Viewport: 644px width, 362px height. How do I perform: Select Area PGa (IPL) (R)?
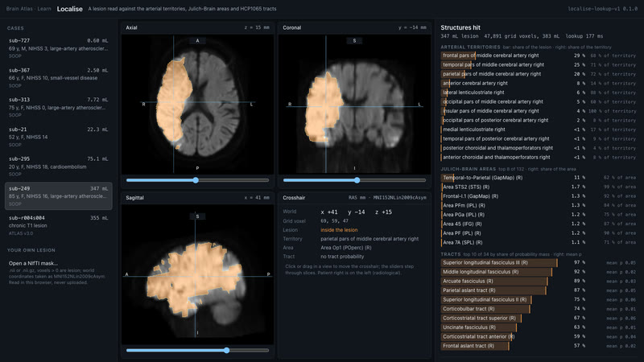tap(538, 215)
